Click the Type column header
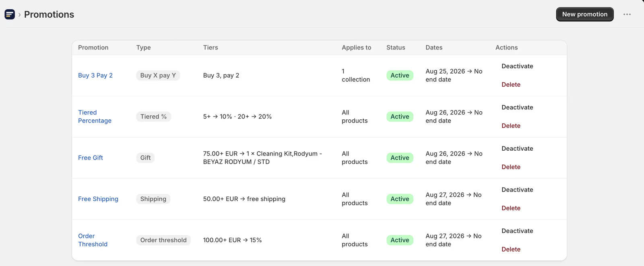Screen dimensions: 644x266 tap(143, 47)
